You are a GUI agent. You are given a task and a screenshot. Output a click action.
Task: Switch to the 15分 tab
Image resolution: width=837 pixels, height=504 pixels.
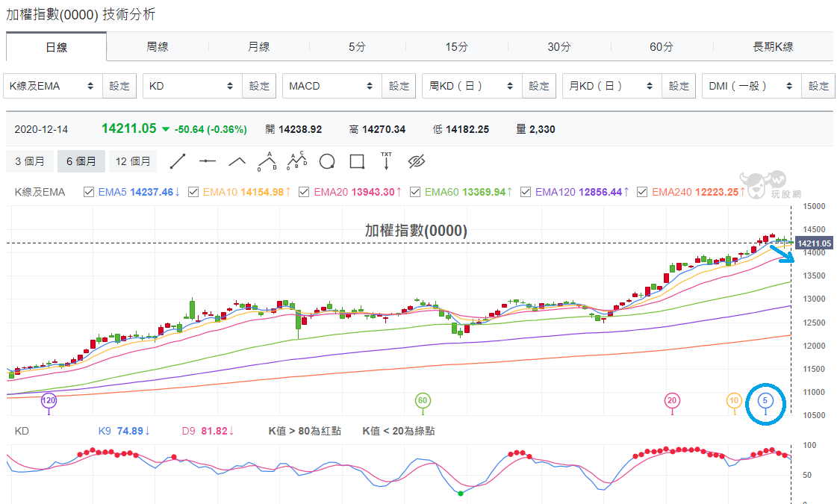click(x=457, y=47)
